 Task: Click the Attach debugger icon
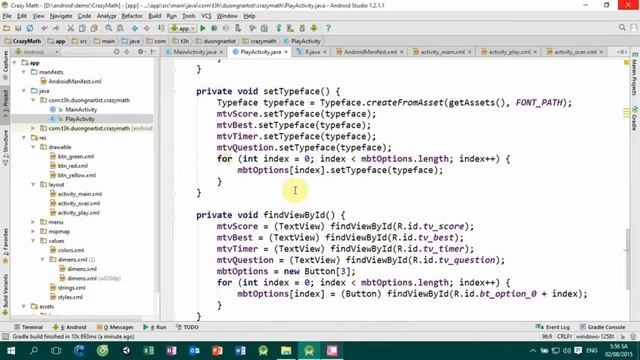pyautogui.click(x=238, y=28)
